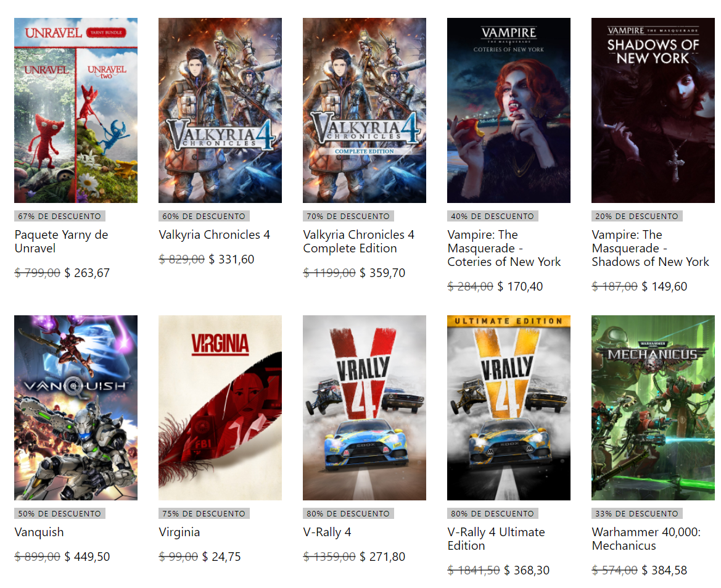Image resolution: width=721 pixels, height=588 pixels.
Task: Open the V-Rally 4 Ultimate Edition cover
Action: pos(509,408)
